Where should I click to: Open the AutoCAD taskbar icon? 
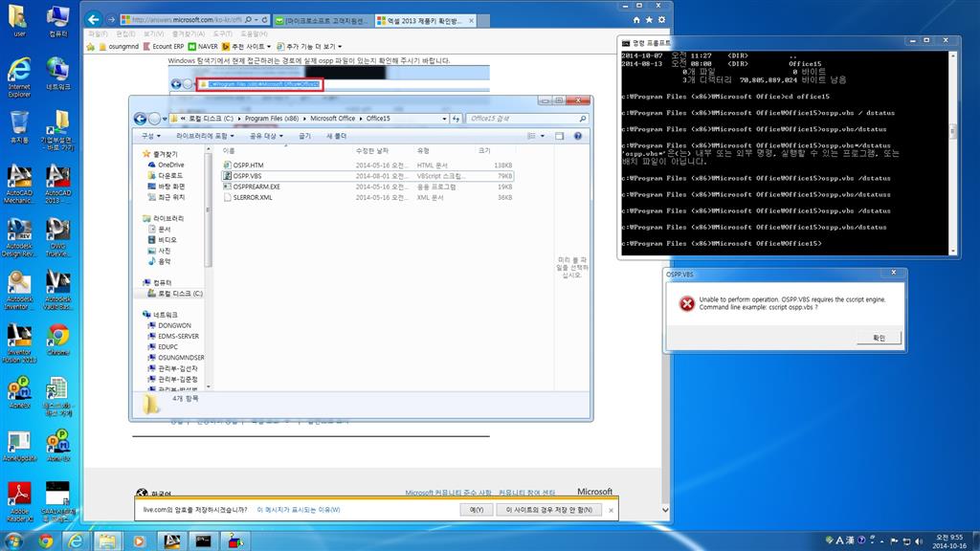[x=172, y=541]
